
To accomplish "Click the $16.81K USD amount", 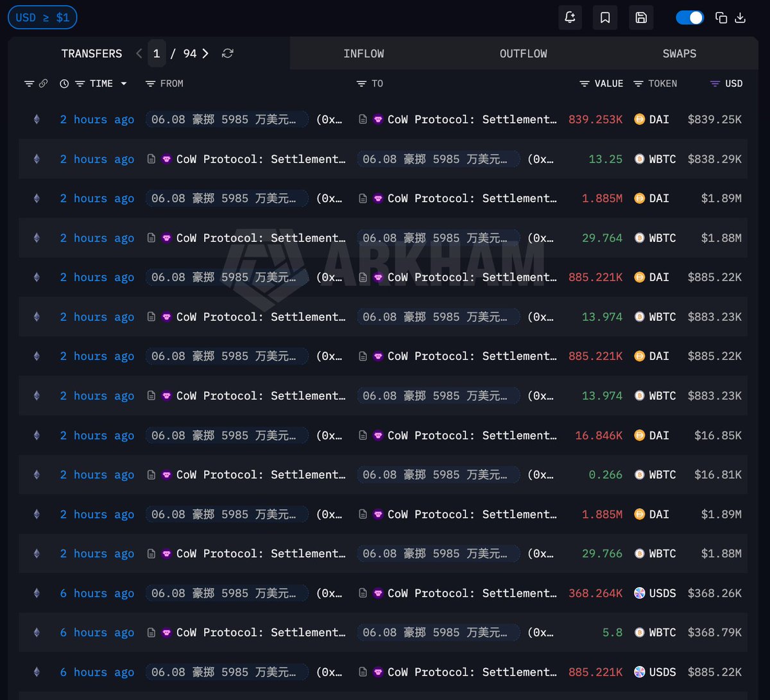I will click(718, 475).
